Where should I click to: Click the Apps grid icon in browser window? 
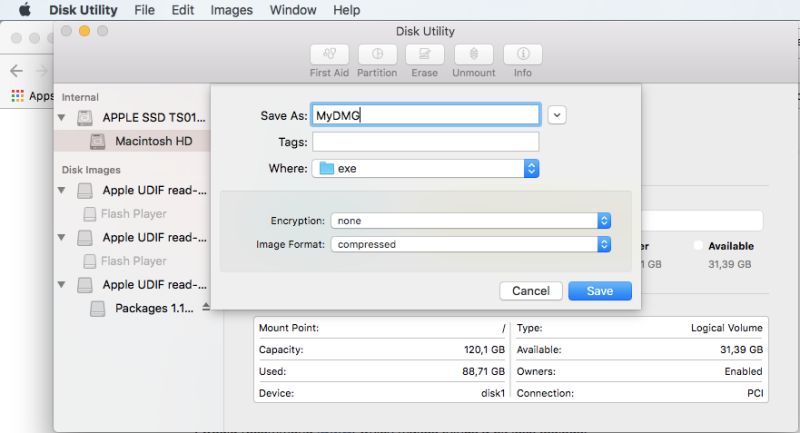click(x=17, y=95)
